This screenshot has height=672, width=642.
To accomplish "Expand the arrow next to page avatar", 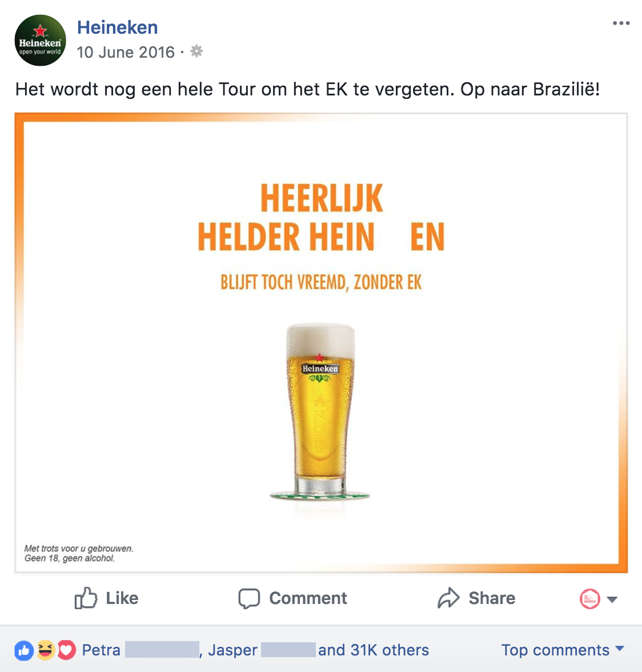I will (x=612, y=599).
